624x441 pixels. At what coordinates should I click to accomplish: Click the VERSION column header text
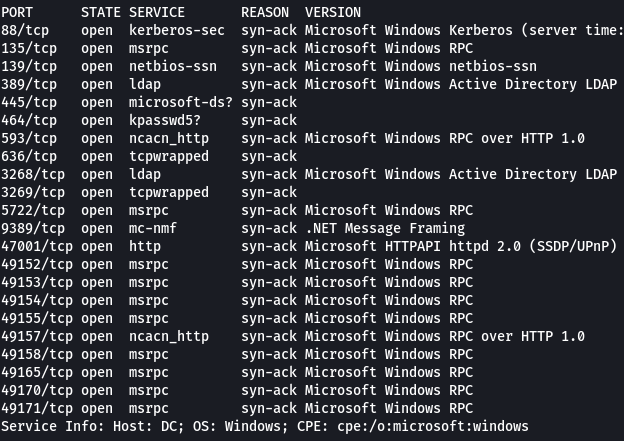click(333, 12)
